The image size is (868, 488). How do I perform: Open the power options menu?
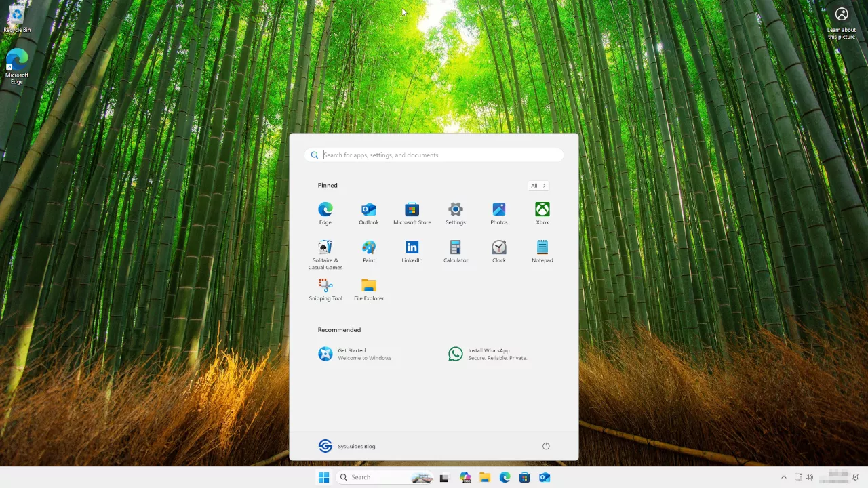coord(546,446)
